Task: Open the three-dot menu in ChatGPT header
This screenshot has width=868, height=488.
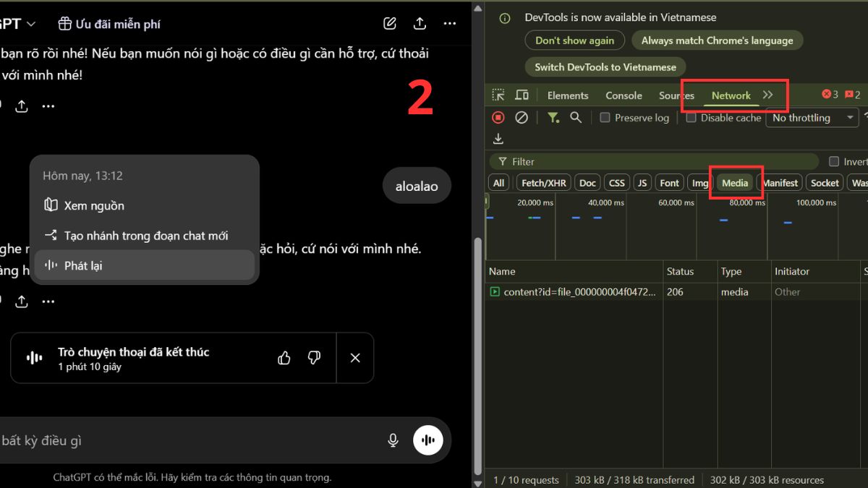Action: pyautogui.click(x=450, y=24)
